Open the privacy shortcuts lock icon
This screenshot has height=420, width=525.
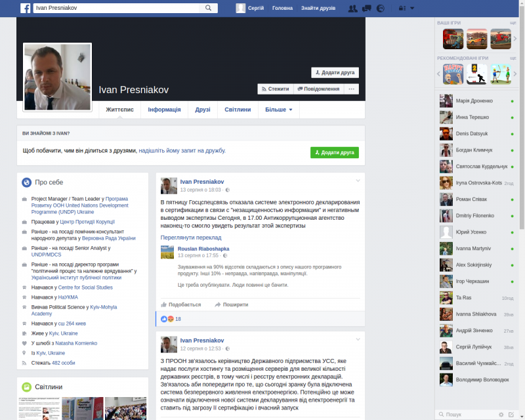click(x=402, y=8)
